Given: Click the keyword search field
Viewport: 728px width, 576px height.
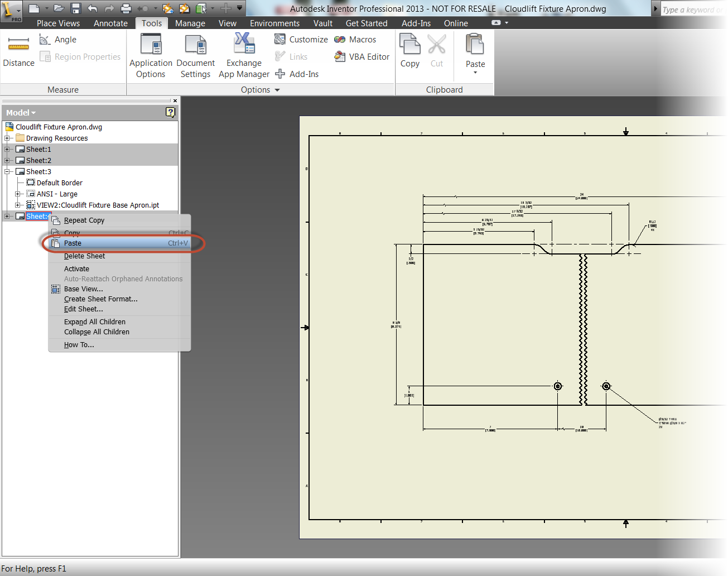Looking at the screenshot, I should point(693,9).
